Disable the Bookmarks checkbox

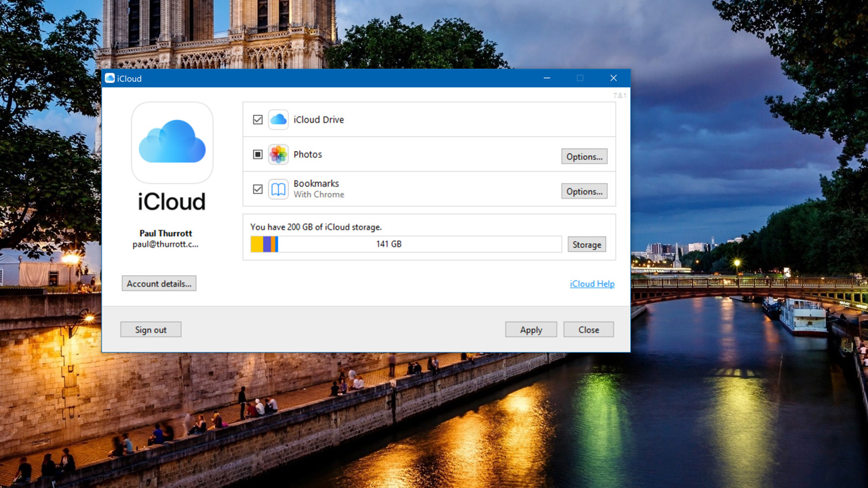coord(258,190)
